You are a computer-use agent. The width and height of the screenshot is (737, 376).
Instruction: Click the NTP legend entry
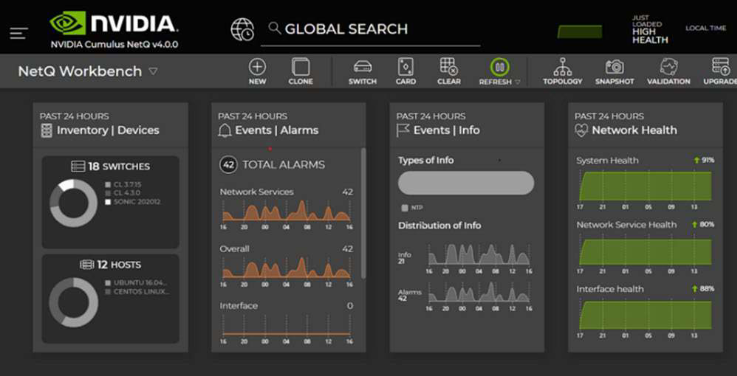412,208
